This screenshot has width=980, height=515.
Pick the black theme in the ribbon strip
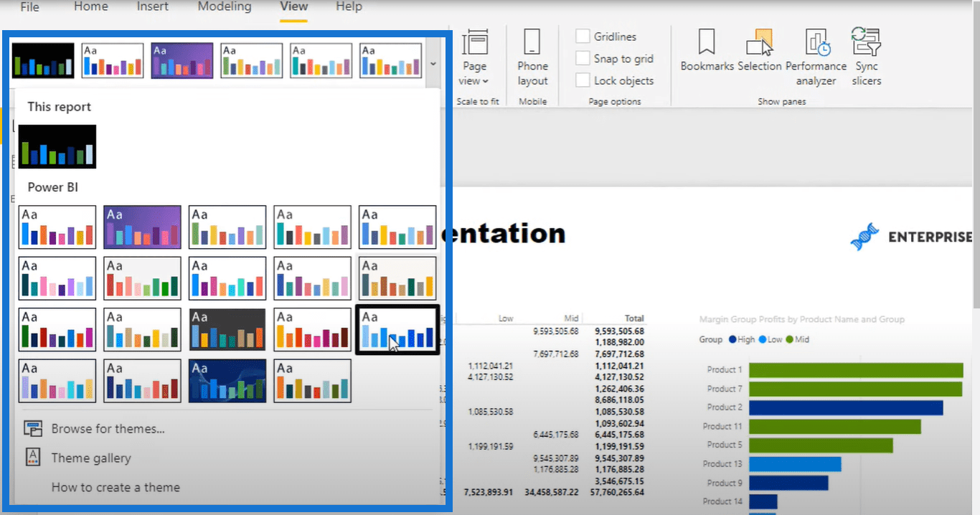pos(43,60)
